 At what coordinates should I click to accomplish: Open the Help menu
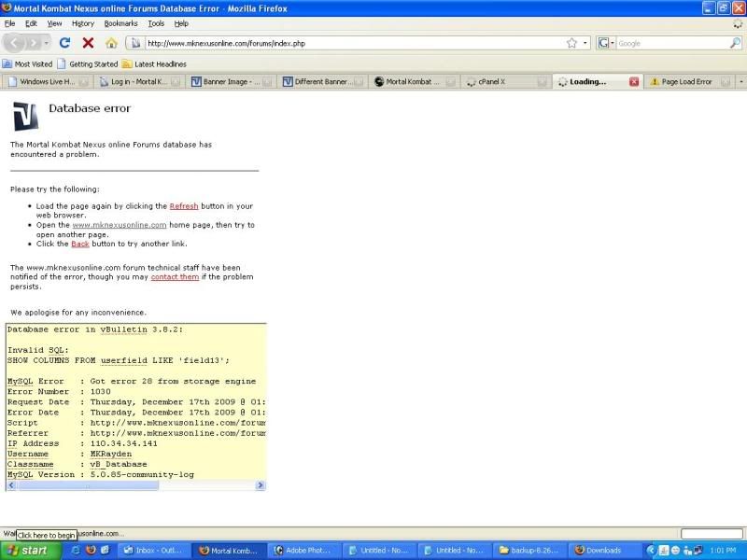pyautogui.click(x=181, y=23)
